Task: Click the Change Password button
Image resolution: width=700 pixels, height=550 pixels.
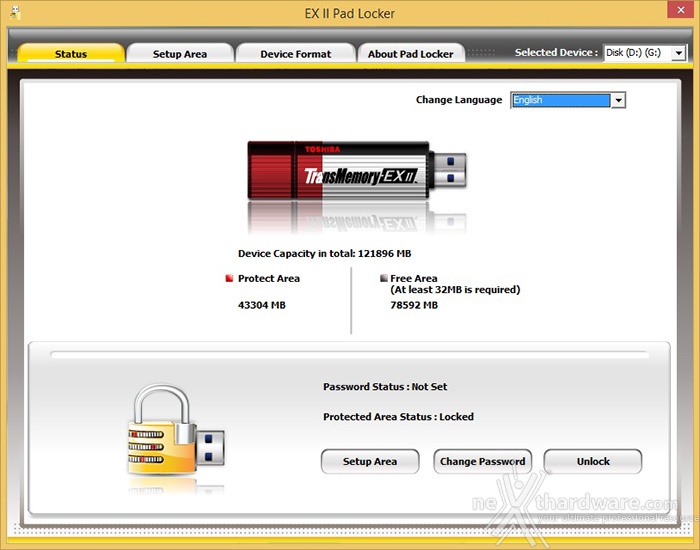Action: coord(483,461)
